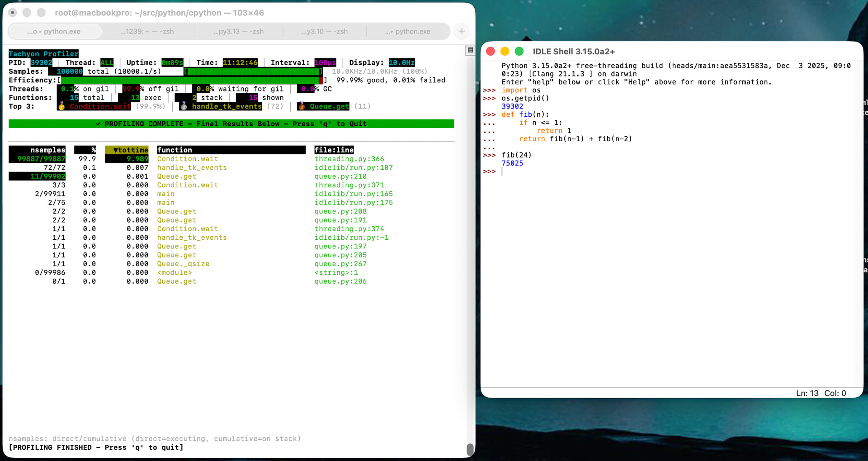Switch to the '...o ‣ python.exe' Terminal tab
The image size is (868, 461).
(54, 31)
